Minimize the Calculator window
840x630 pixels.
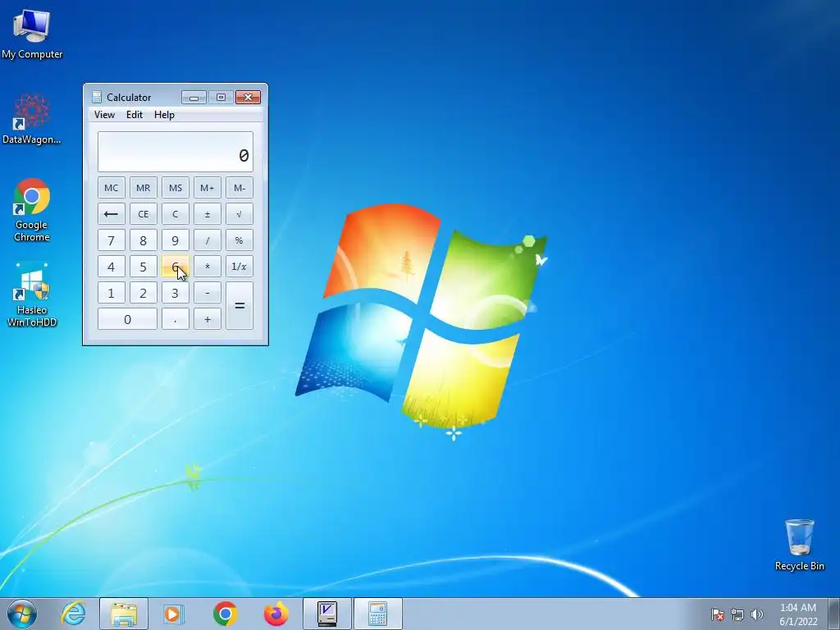pos(194,98)
